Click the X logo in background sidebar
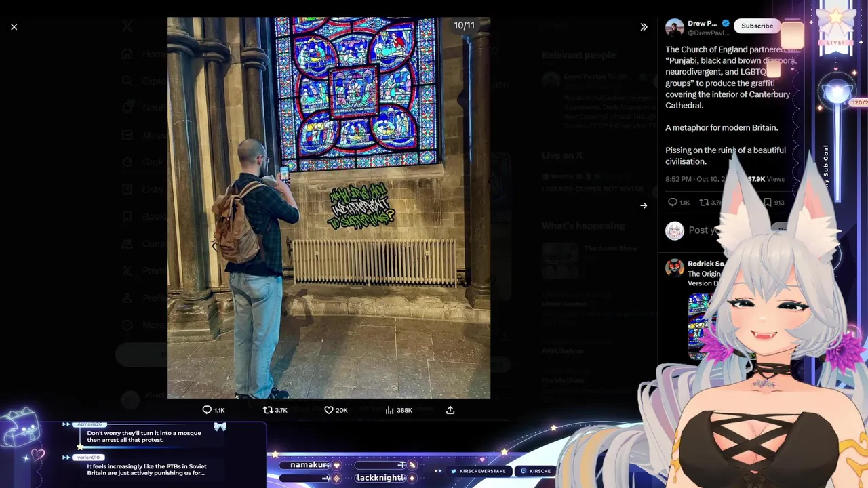The width and height of the screenshot is (868, 488). [127, 26]
